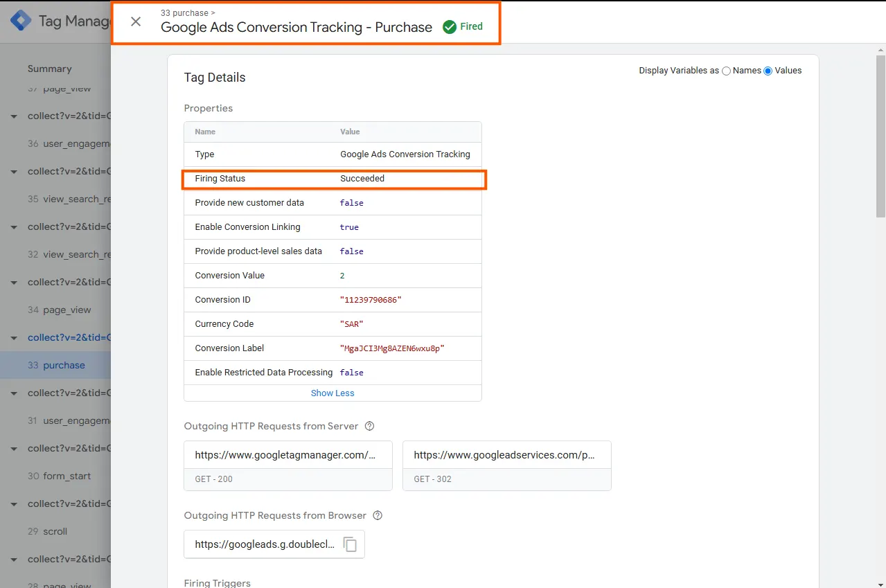This screenshot has height=588, width=886.
Task: Collapse the collect request above 33 purchase
Action: [14, 338]
